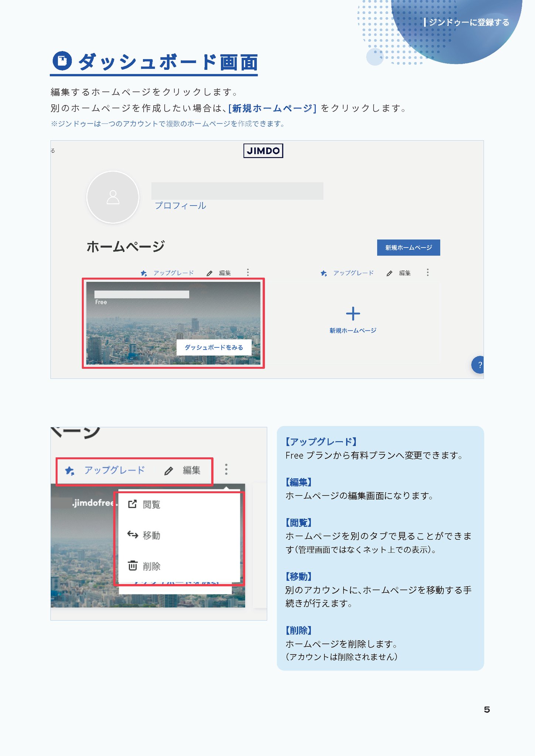Open the three-dot menu above the plus card

tap(428, 272)
